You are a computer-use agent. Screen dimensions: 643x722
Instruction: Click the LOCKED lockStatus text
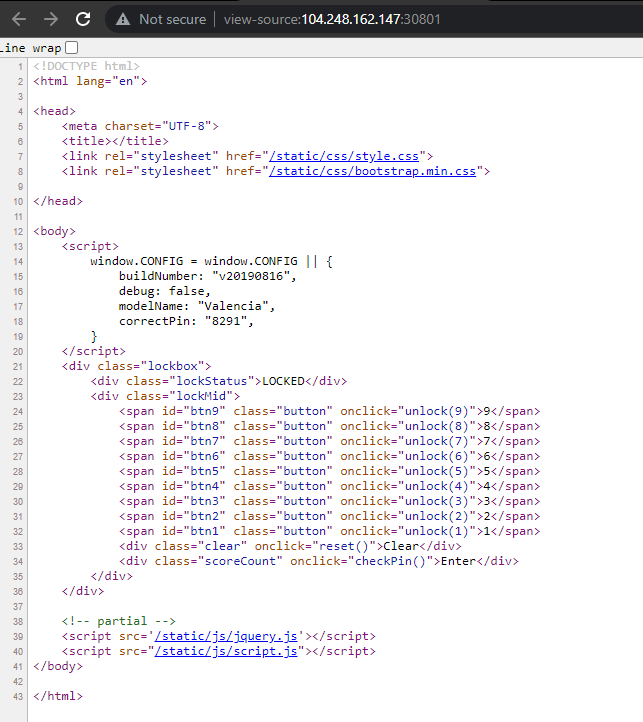point(283,381)
